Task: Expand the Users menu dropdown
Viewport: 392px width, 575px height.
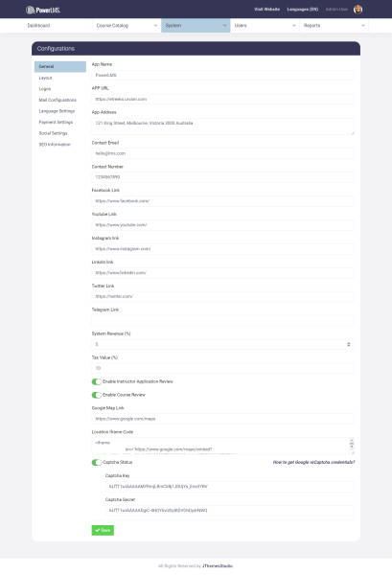Action: 293,26
